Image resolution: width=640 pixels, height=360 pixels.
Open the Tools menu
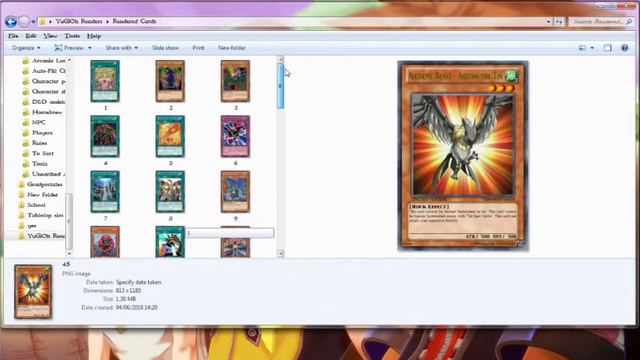72,36
